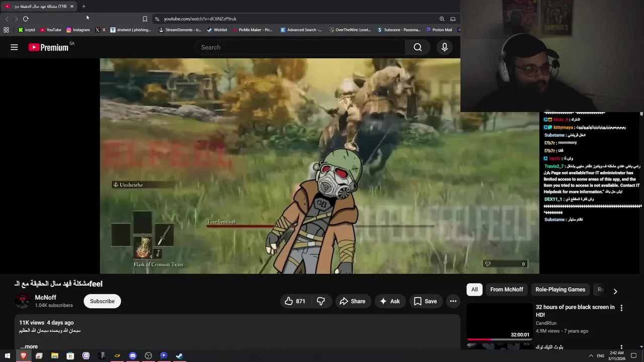
Task: Save the video to a playlist
Action: (426, 301)
